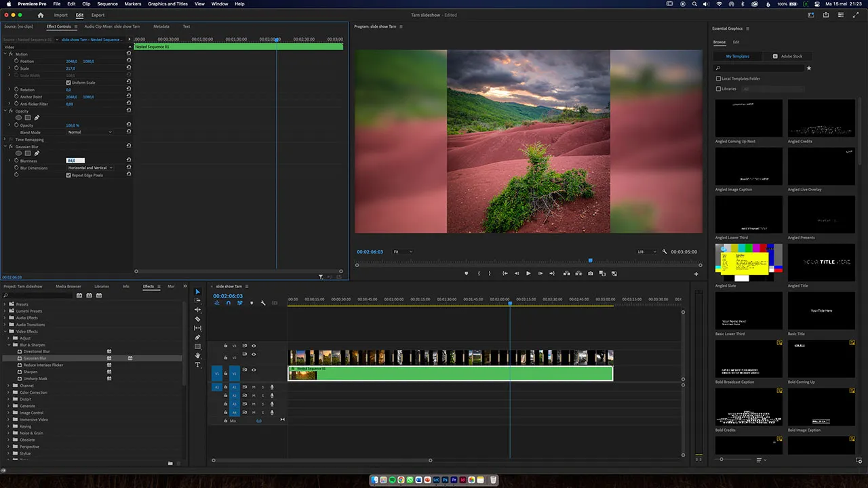Image resolution: width=868 pixels, height=488 pixels.
Task: Click Export Frame camera icon
Action: pyautogui.click(x=590, y=273)
